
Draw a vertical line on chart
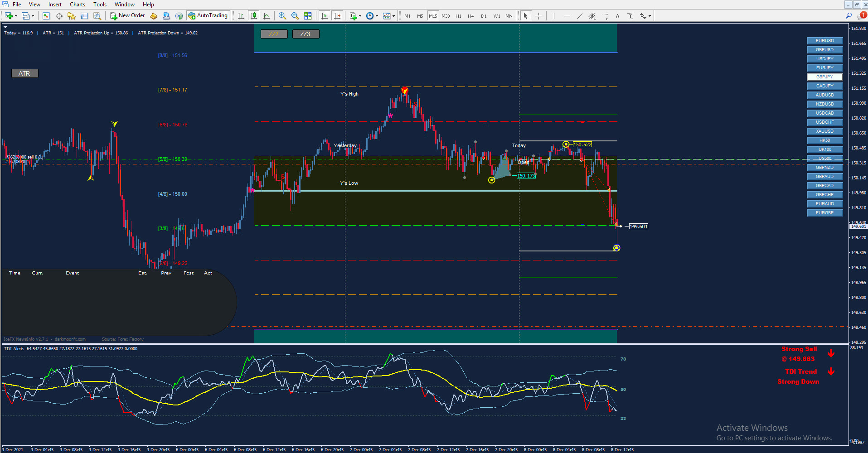click(554, 16)
